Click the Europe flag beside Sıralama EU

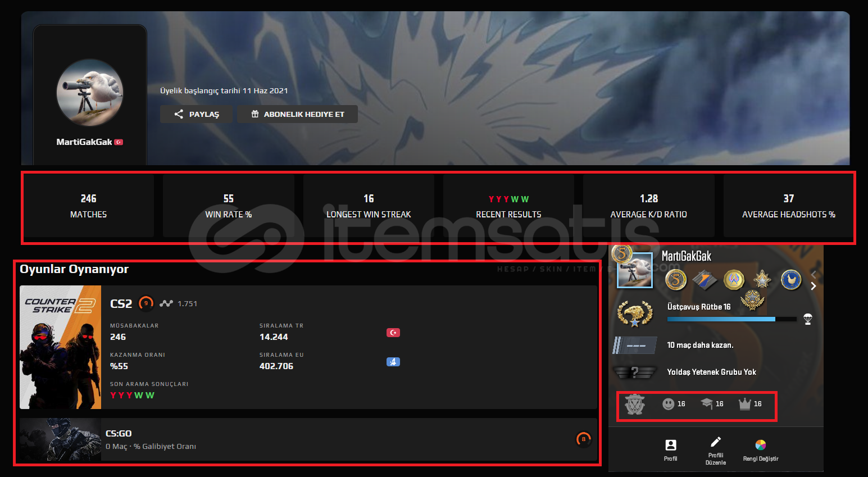point(393,362)
